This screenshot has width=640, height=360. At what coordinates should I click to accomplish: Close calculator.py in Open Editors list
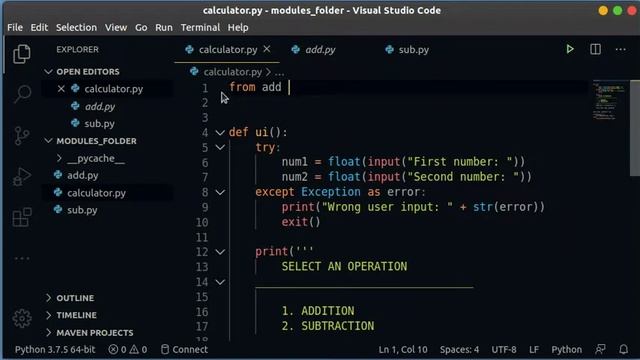(61, 89)
